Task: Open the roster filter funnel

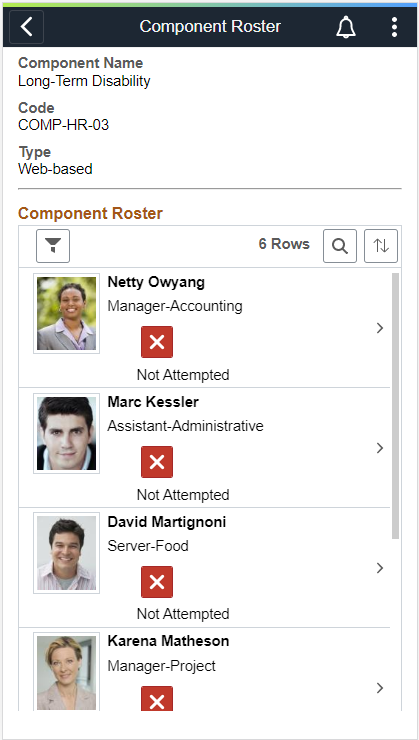Action: pos(53,246)
